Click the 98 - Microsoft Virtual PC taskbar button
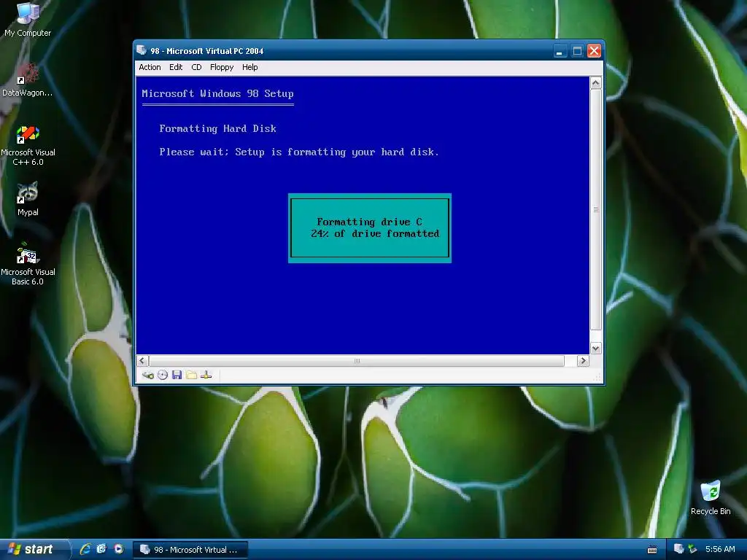The width and height of the screenshot is (747, 560). (190, 550)
